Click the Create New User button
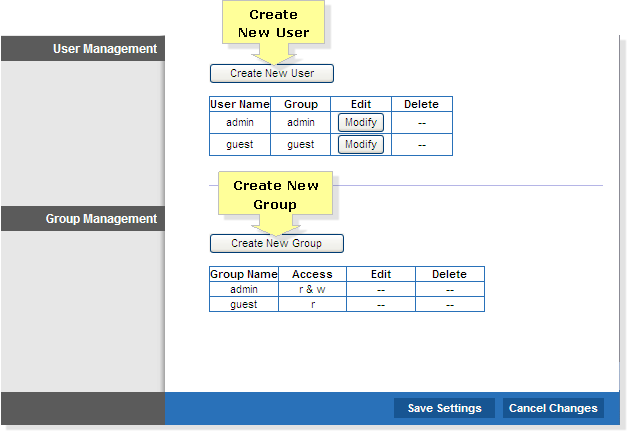627x431 pixels. point(272,74)
